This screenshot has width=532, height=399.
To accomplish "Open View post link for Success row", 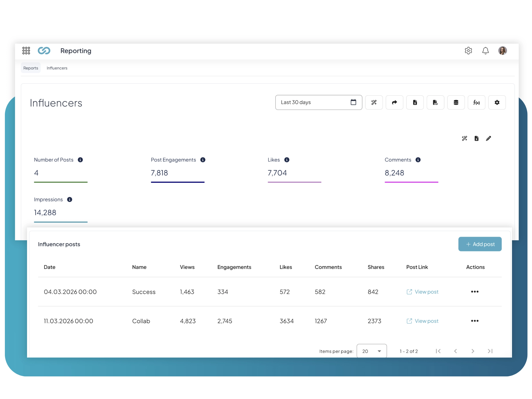I will pos(422,292).
